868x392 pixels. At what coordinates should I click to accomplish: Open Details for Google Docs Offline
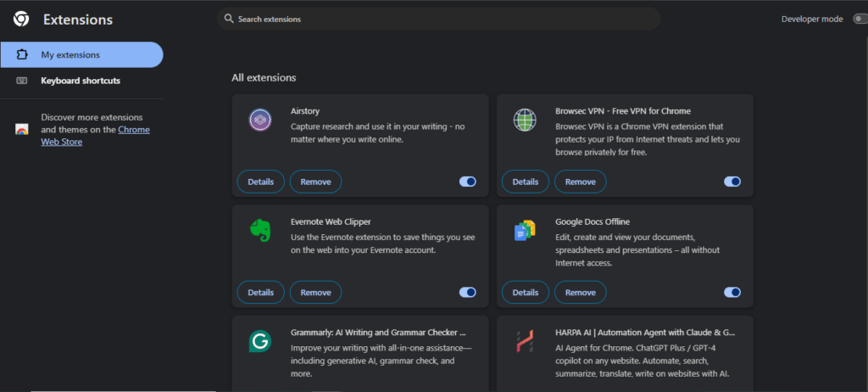[x=526, y=292]
